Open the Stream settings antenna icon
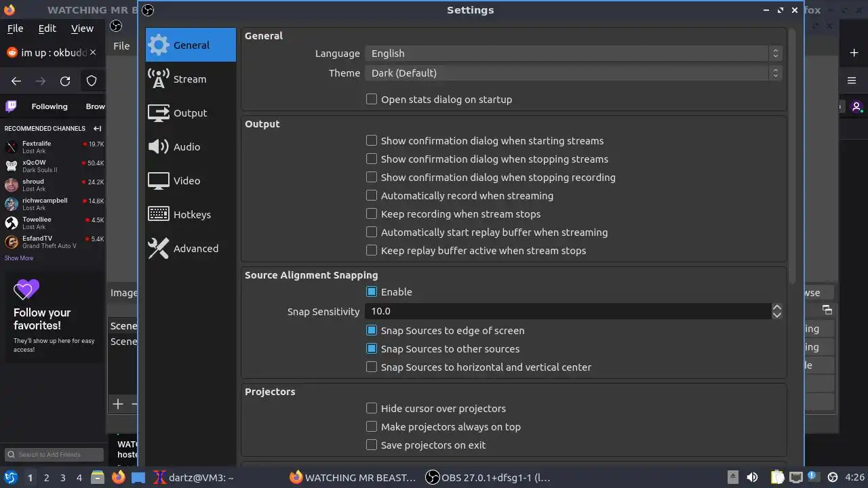Image resolution: width=868 pixels, height=488 pixels. pyautogui.click(x=159, y=79)
